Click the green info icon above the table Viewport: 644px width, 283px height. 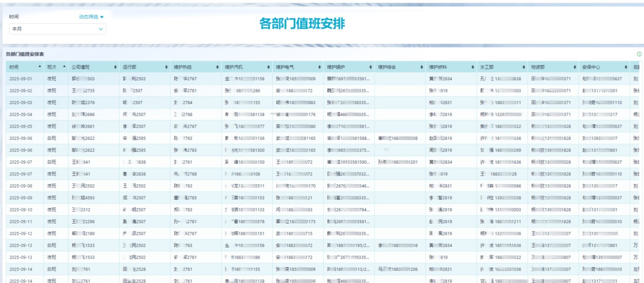click(x=639, y=54)
